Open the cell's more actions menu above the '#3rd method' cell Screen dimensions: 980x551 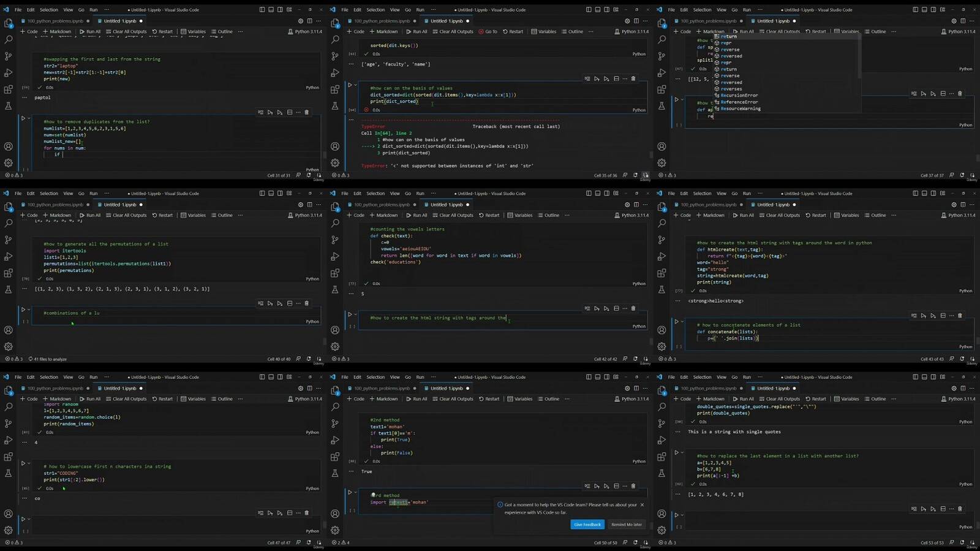point(625,486)
